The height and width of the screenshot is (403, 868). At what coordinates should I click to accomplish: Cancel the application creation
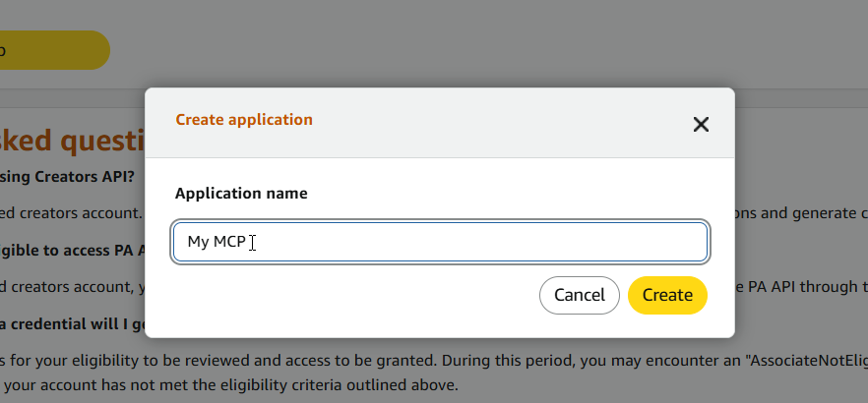coord(580,295)
